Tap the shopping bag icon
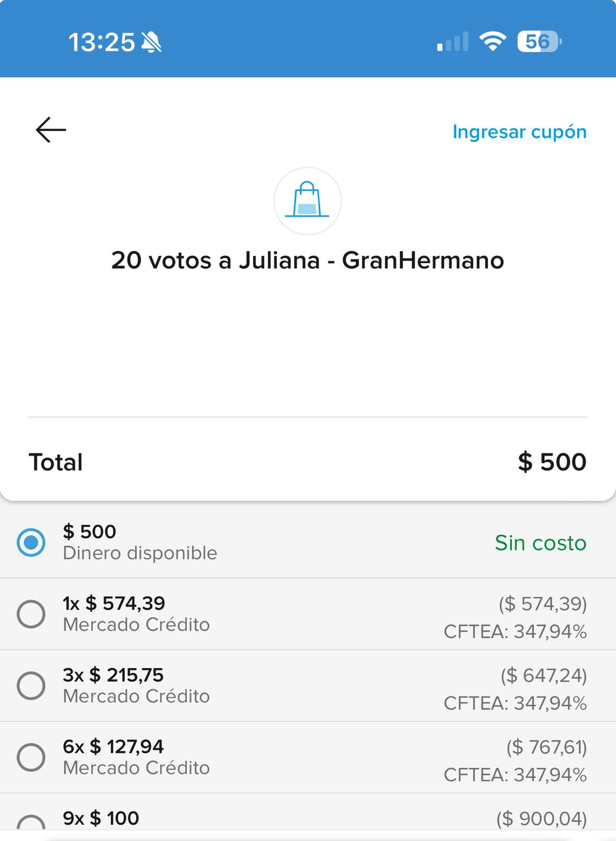 307,201
